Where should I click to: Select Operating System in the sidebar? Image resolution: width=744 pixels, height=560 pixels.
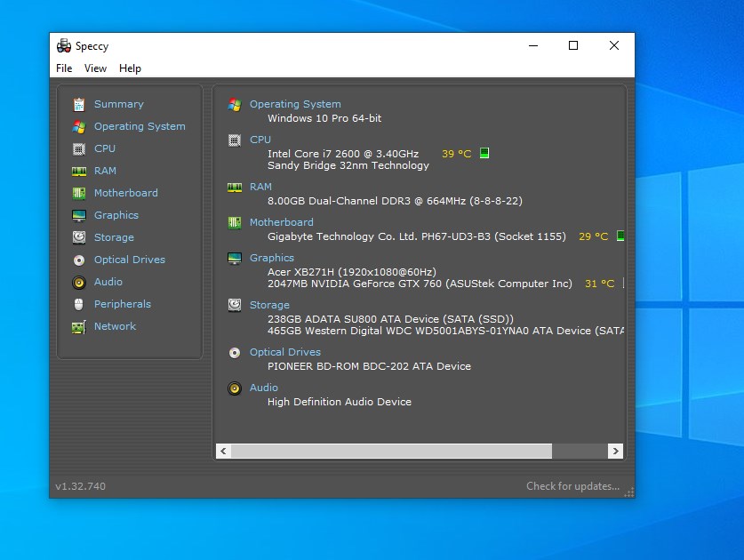click(x=140, y=127)
